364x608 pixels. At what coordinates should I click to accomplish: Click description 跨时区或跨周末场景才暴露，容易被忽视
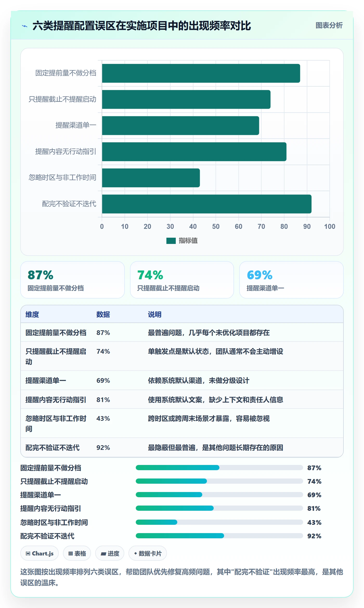point(209,418)
